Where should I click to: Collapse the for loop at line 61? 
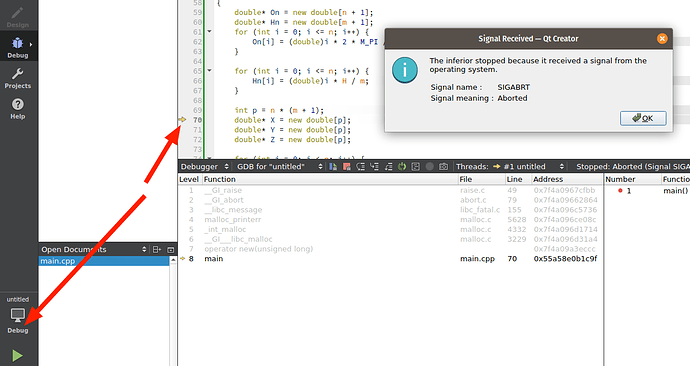(209, 32)
